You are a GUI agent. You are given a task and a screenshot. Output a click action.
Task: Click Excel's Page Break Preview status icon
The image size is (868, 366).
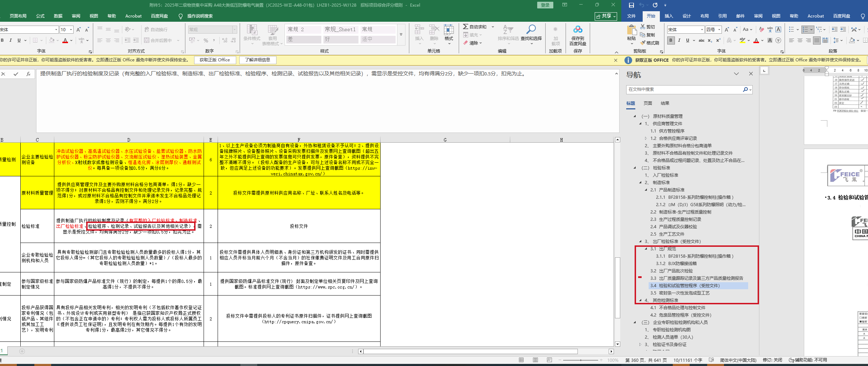(x=549, y=360)
